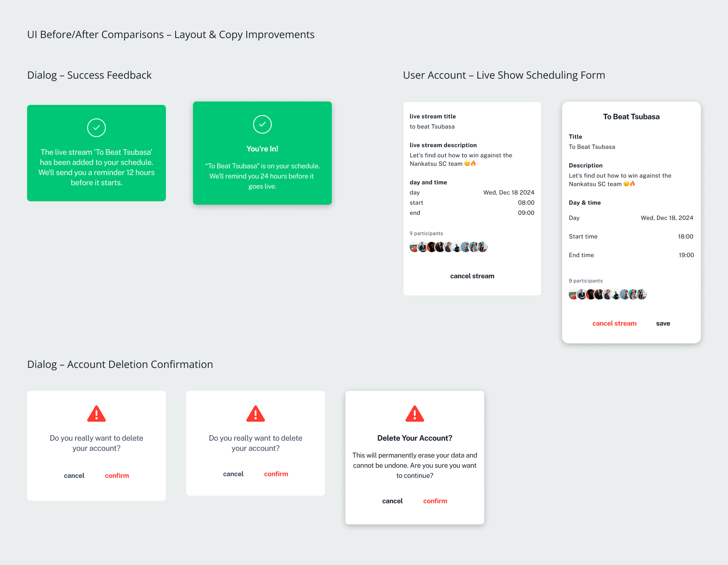Click the checkmark icon above "You're In!"
Image resolution: width=728 pixels, height=565 pixels.
point(262,124)
